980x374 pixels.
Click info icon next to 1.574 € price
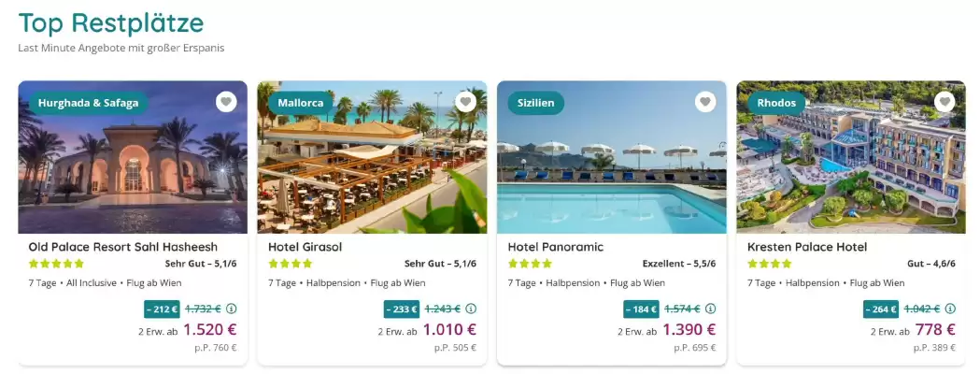tap(711, 309)
